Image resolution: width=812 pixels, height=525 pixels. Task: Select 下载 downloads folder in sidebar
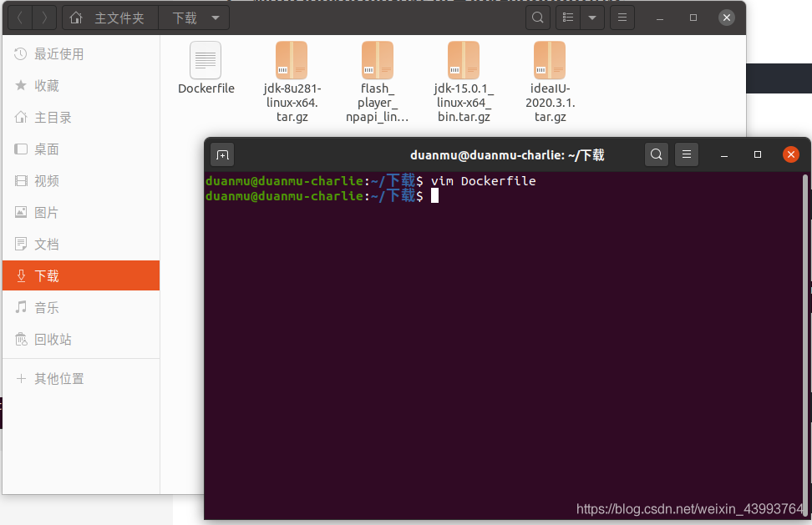[81, 275]
